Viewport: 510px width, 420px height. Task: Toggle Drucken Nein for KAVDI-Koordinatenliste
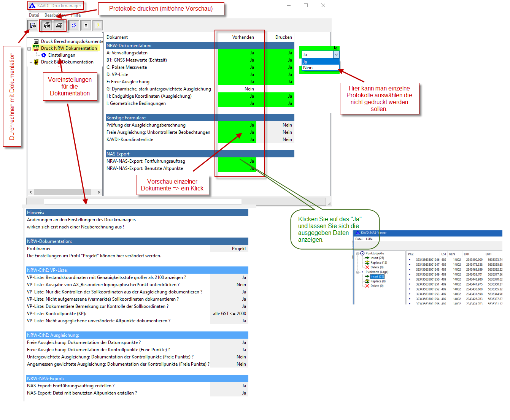click(287, 139)
